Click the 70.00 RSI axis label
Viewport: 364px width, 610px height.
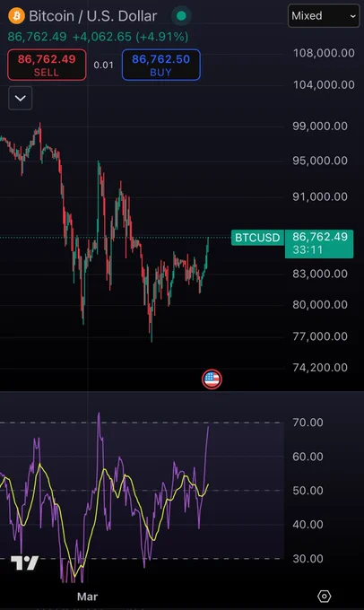pos(308,423)
